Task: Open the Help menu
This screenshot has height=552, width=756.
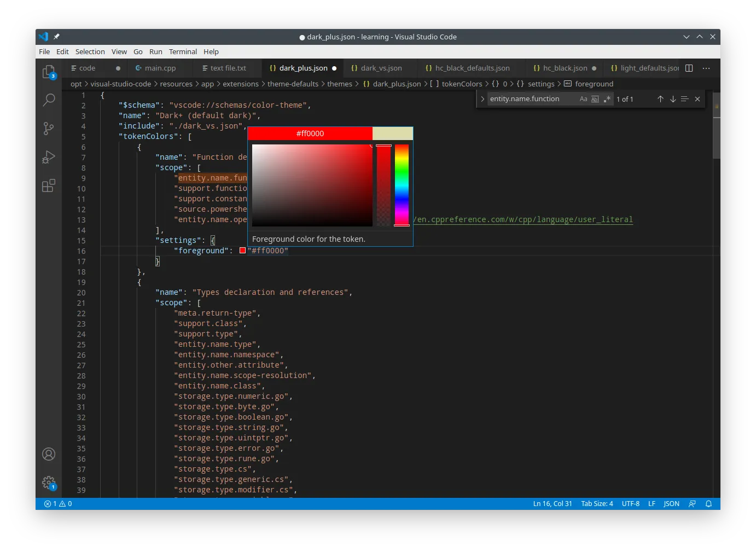Action: click(211, 52)
